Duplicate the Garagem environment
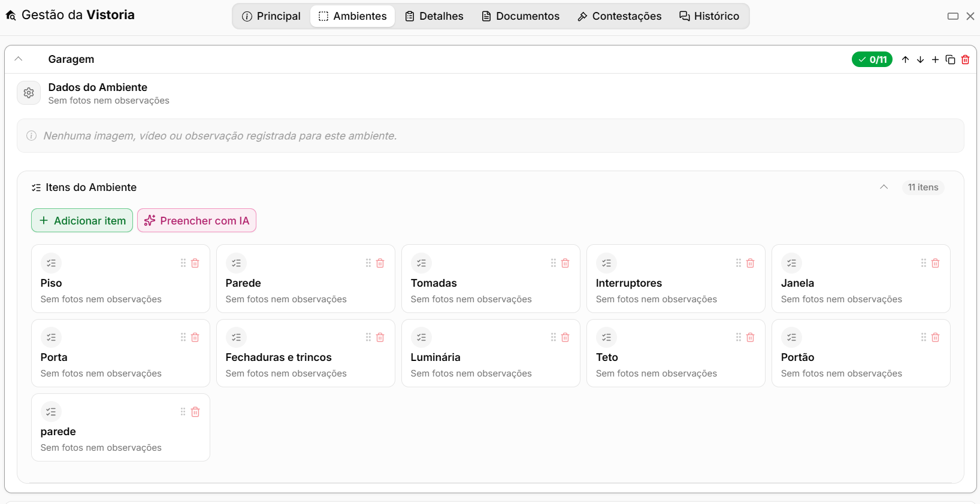This screenshot has width=980, height=504. (x=950, y=59)
